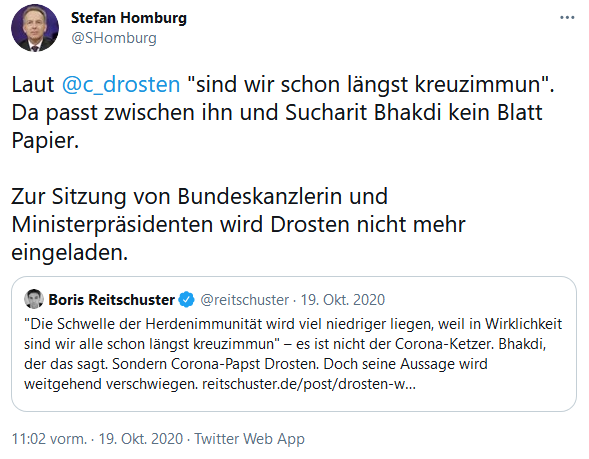Click the quoted line mentioning Corona-Papst Drosten
The height and width of the screenshot is (459, 589).
coord(256,364)
